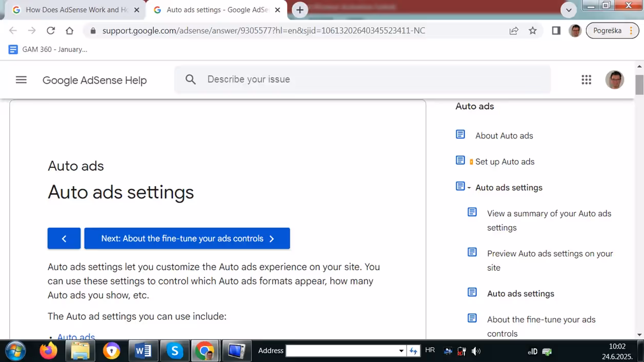Open File Explorer from the taskbar

click(x=80, y=351)
